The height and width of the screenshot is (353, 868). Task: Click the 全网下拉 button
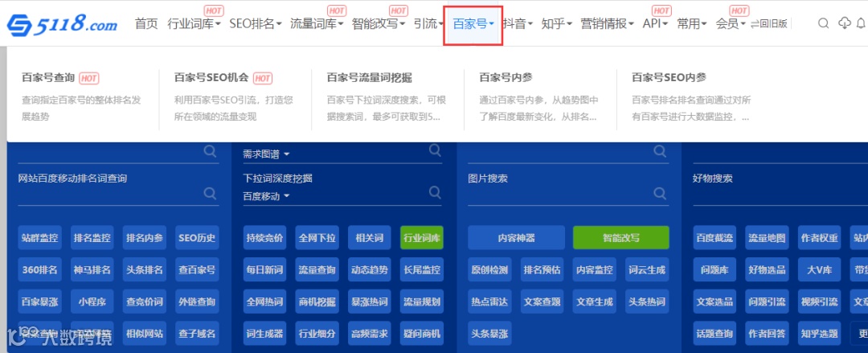point(317,238)
